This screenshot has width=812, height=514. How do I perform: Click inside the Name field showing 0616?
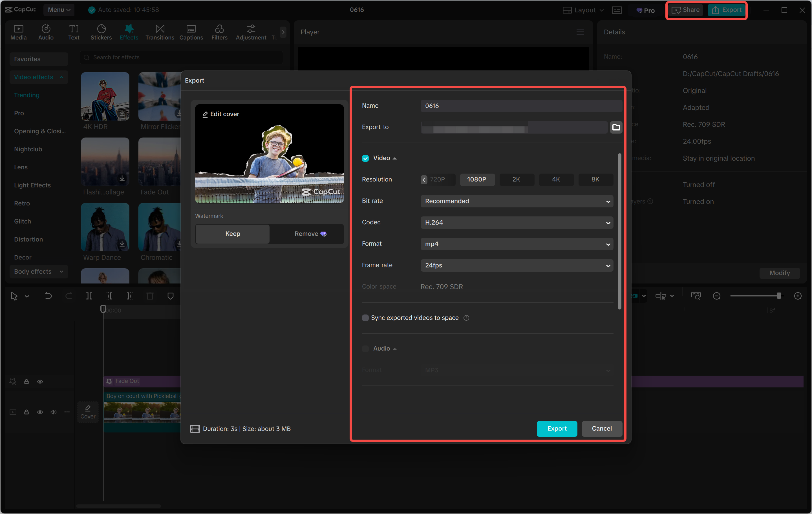coord(521,105)
